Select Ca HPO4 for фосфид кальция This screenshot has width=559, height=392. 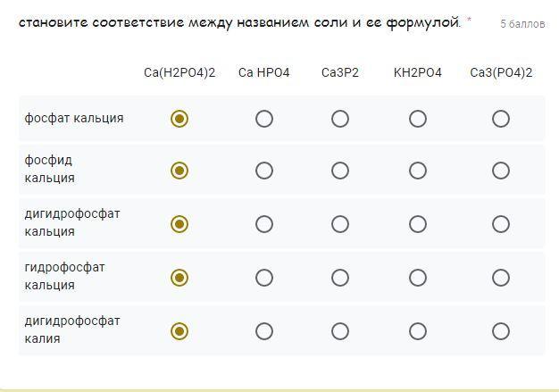click(x=264, y=171)
